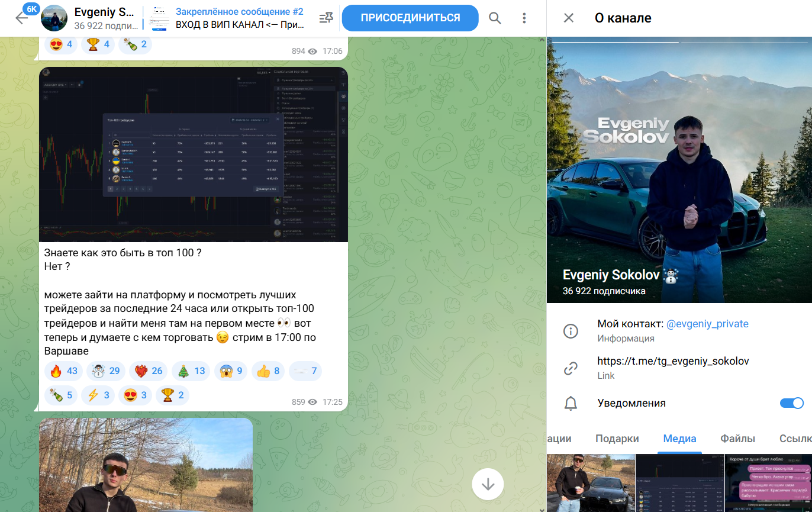Viewport: 812px width, 512px height.
Task: Click the back arrow in chat header
Action: (21, 18)
